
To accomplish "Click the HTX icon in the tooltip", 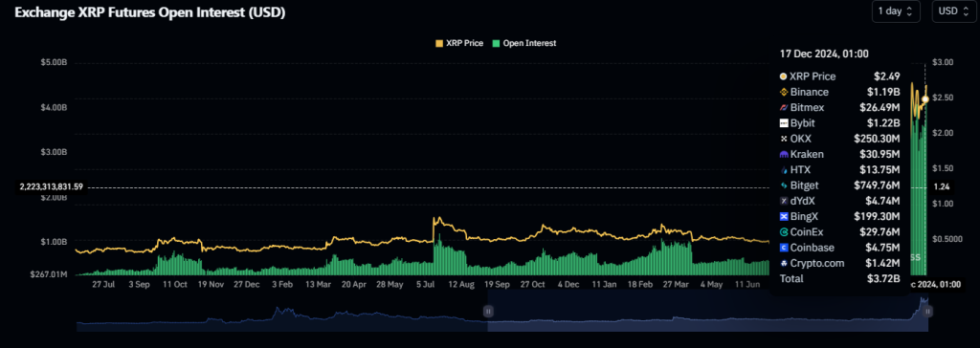I will (784, 169).
